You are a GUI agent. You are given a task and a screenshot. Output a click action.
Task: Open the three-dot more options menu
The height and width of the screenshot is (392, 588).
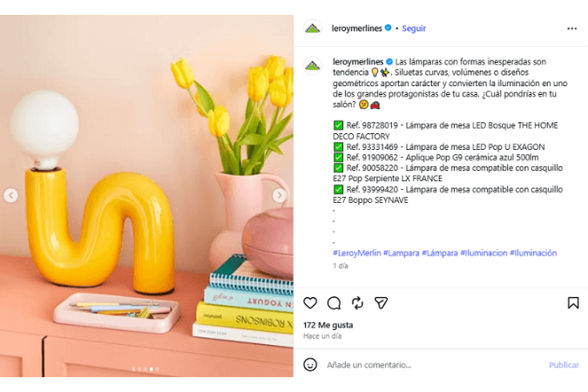pyautogui.click(x=571, y=29)
